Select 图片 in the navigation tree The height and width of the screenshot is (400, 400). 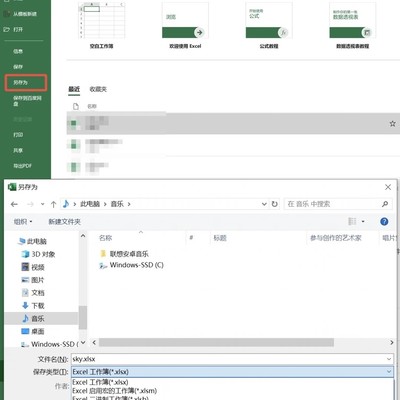[x=33, y=280]
